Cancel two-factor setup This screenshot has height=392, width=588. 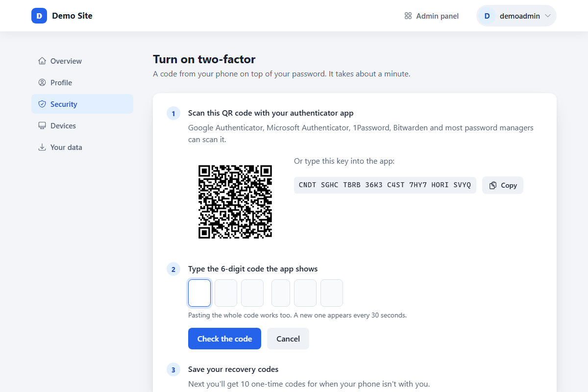coord(288,339)
